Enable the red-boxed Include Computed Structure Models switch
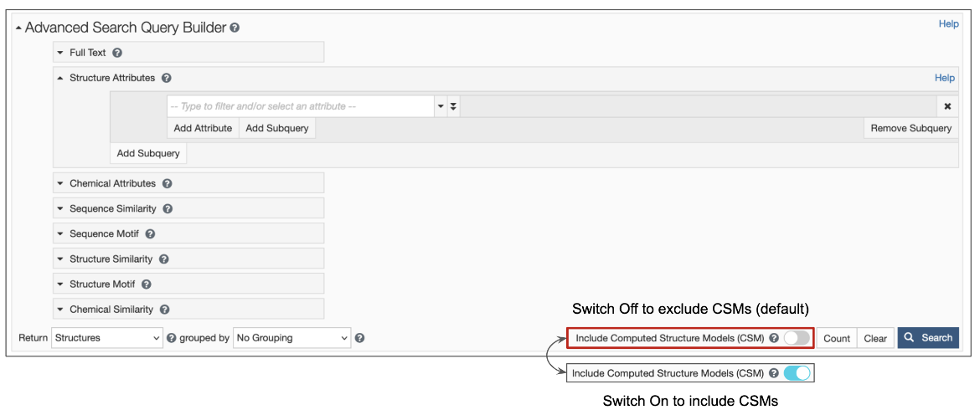Image resolution: width=980 pixels, height=415 pixels. [797, 338]
